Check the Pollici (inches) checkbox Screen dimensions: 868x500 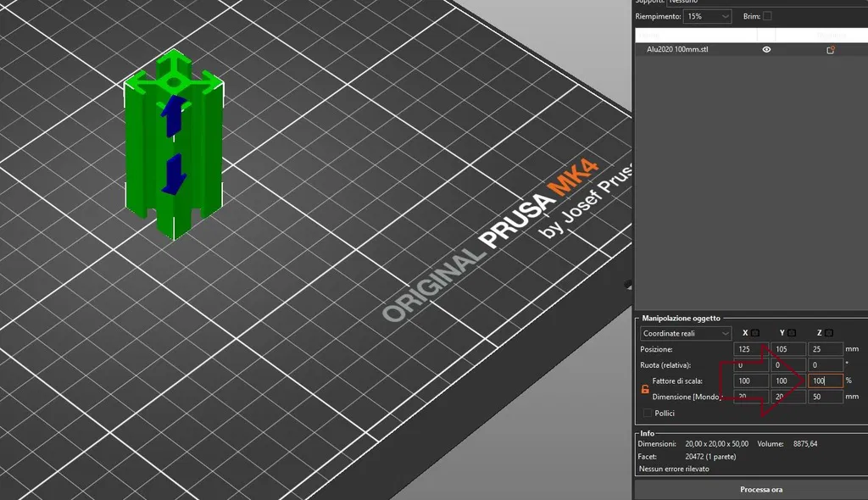647,413
